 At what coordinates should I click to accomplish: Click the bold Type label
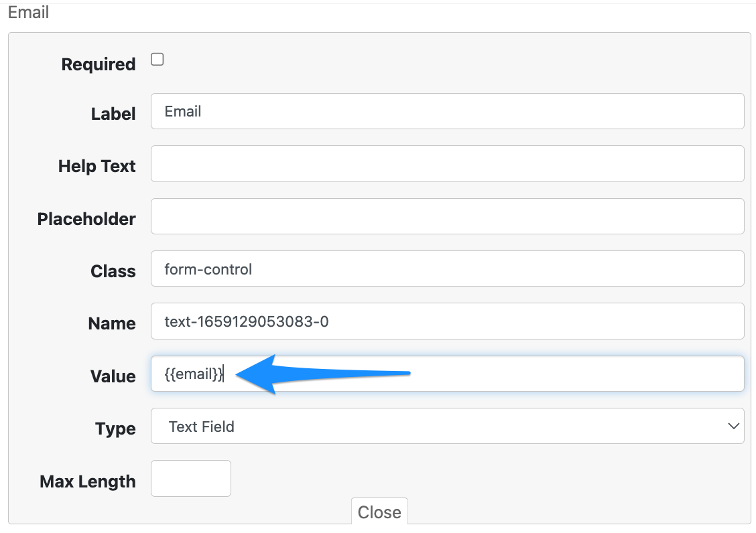[115, 429]
